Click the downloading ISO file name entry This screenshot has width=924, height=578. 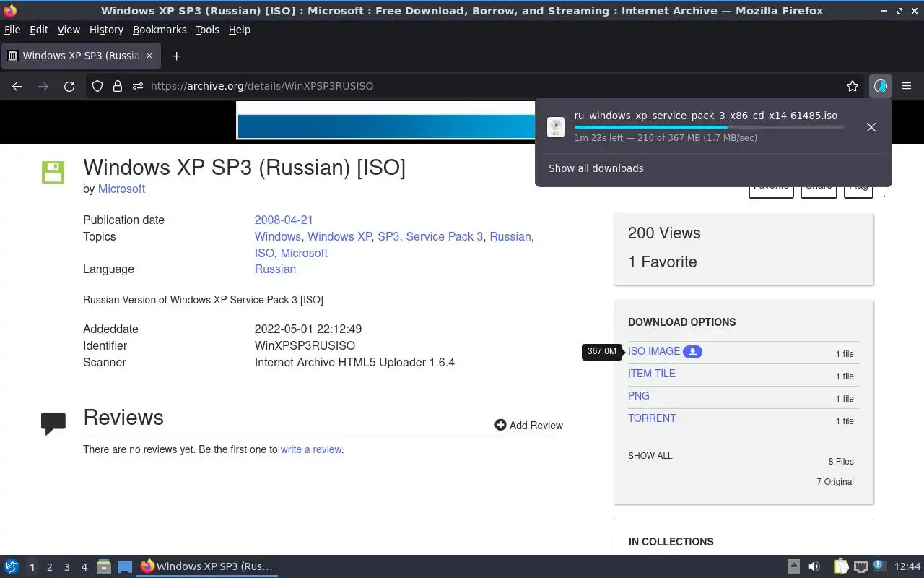tap(705, 116)
